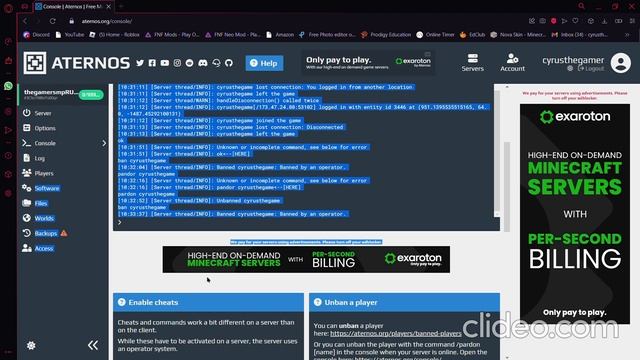
Task: Open sidebar settings gear icon
Action: [x=31, y=345]
